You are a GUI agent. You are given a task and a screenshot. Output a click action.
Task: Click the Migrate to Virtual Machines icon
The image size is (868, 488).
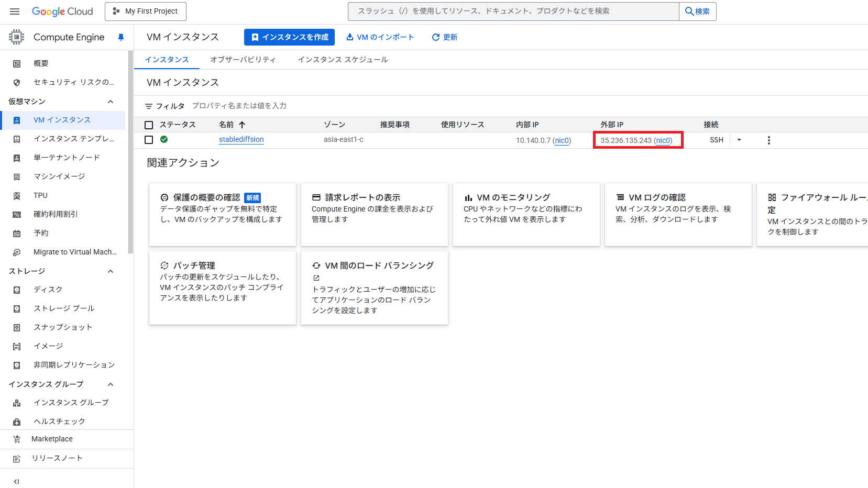tap(17, 252)
